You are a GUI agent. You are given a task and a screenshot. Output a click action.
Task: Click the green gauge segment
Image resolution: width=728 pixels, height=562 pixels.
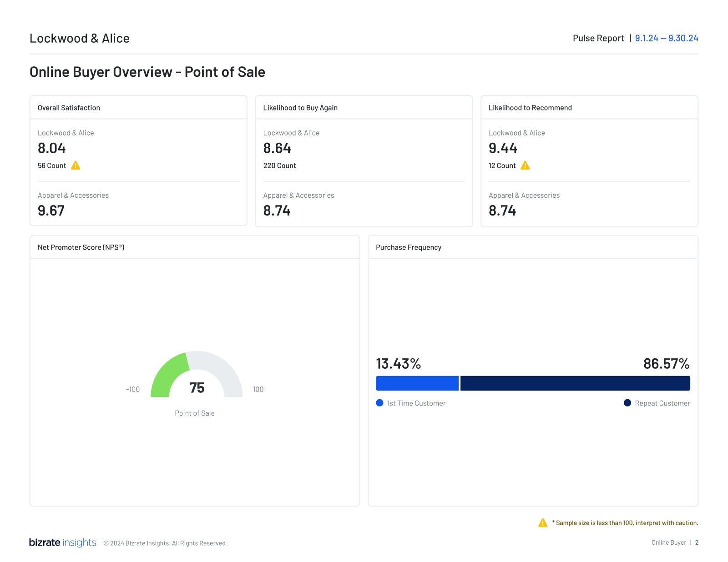165,375
